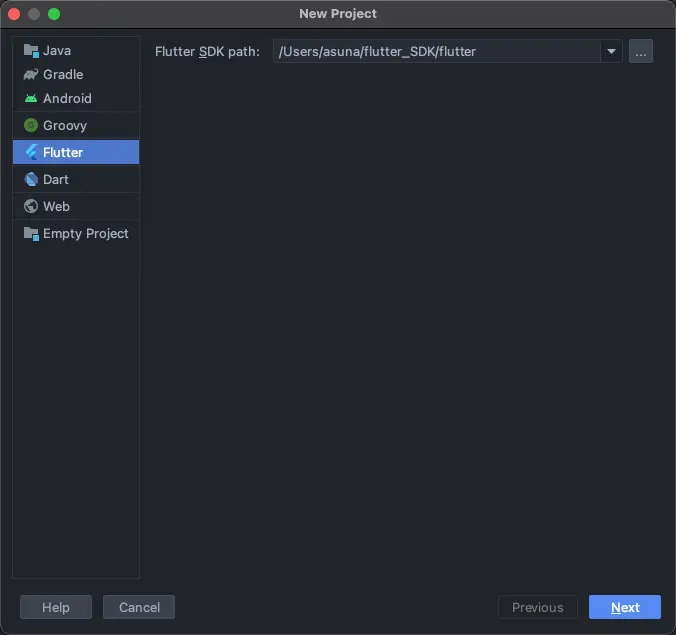676x635 pixels.
Task: Focus the Flutter SDK path text field
Action: 435,51
